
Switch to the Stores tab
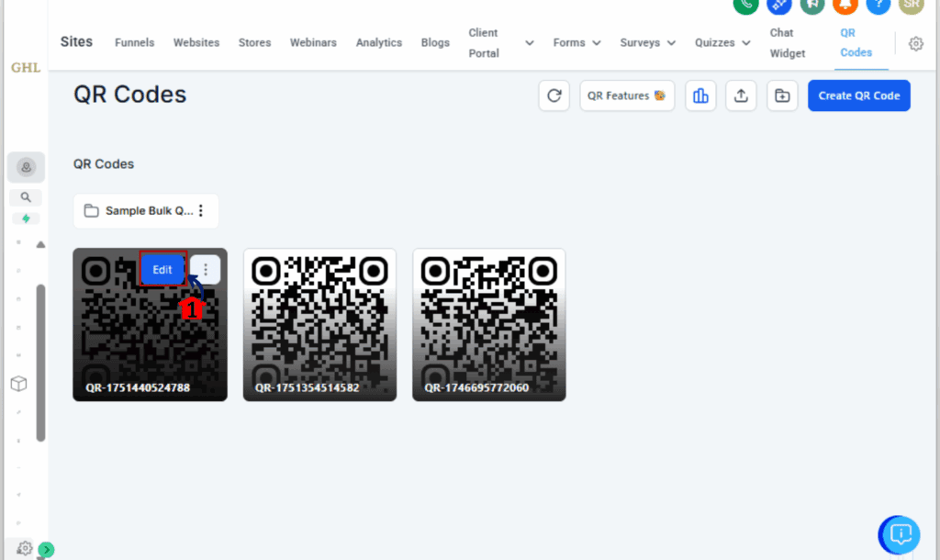(x=254, y=42)
